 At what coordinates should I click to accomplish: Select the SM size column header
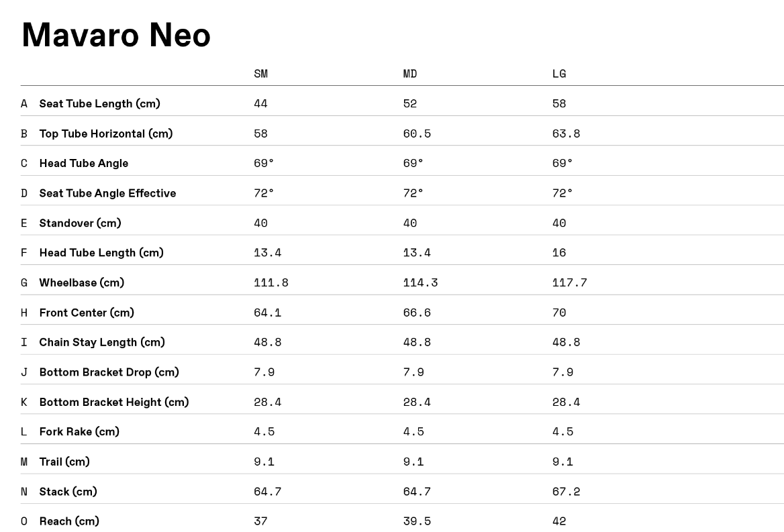click(x=260, y=74)
